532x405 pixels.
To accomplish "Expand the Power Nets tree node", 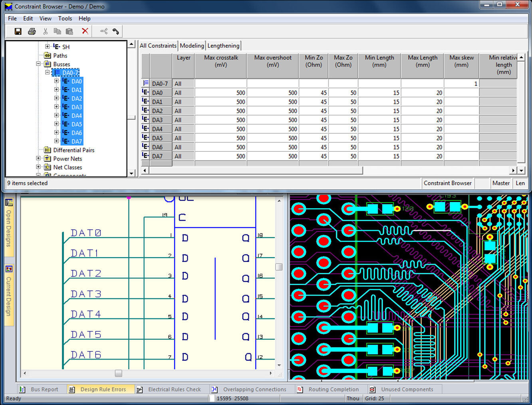I will click(x=39, y=159).
